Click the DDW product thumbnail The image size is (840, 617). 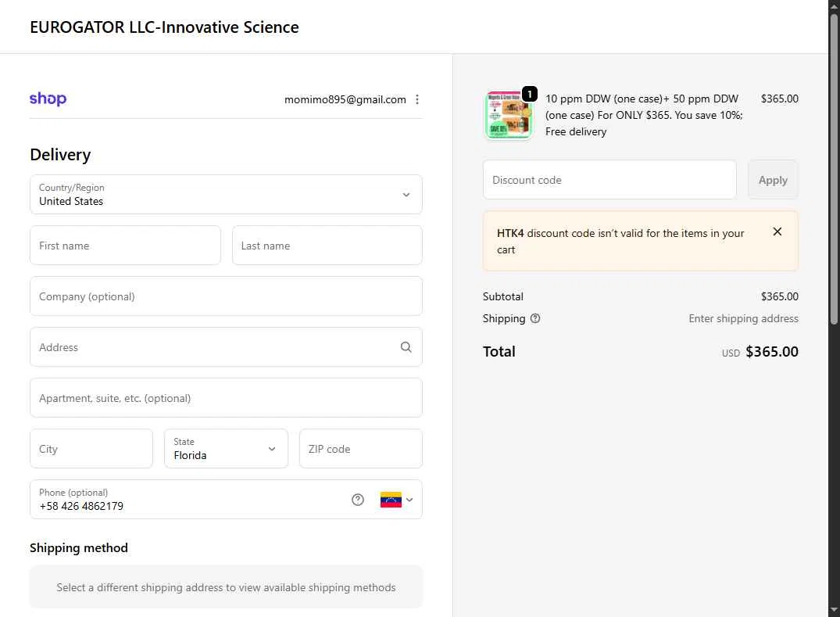508,115
